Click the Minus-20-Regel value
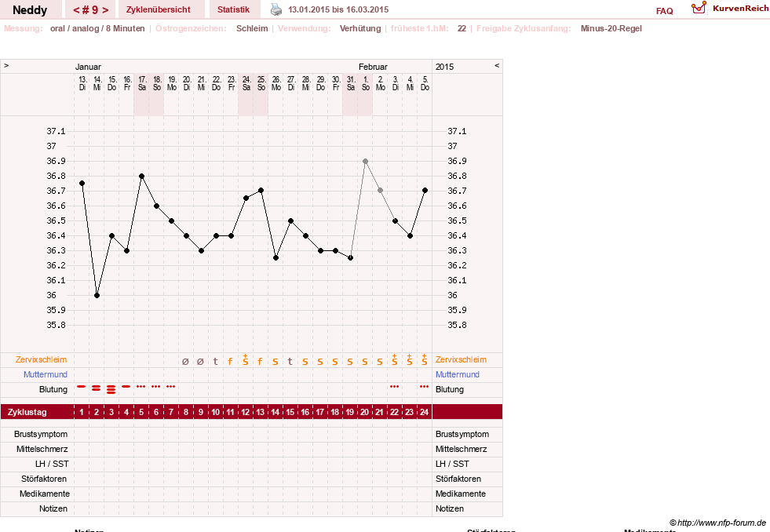 tap(611, 28)
